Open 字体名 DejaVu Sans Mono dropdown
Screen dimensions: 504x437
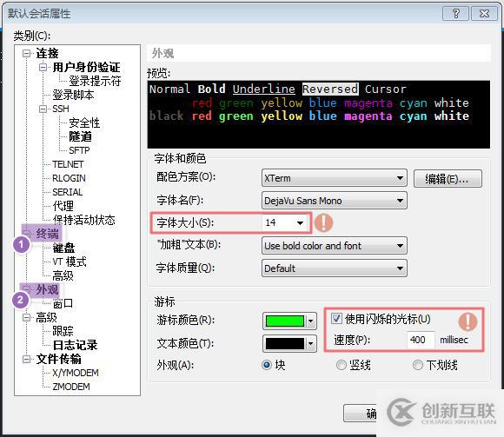335,201
